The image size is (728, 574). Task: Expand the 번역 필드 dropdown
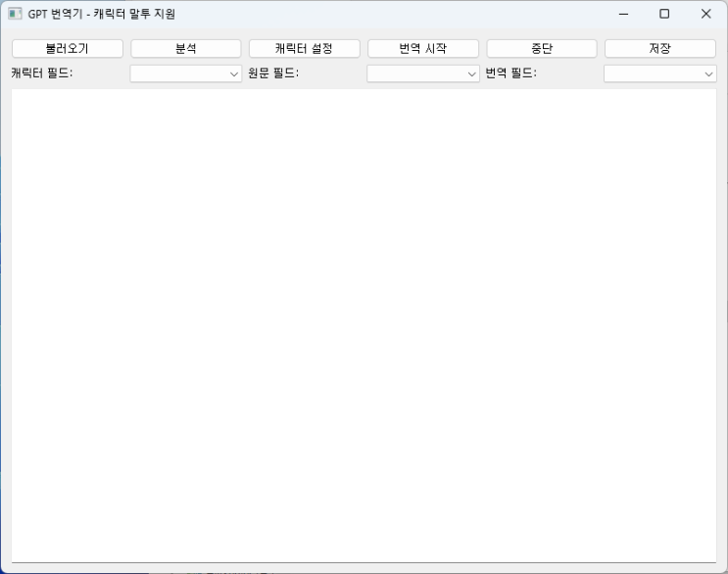tap(659, 73)
